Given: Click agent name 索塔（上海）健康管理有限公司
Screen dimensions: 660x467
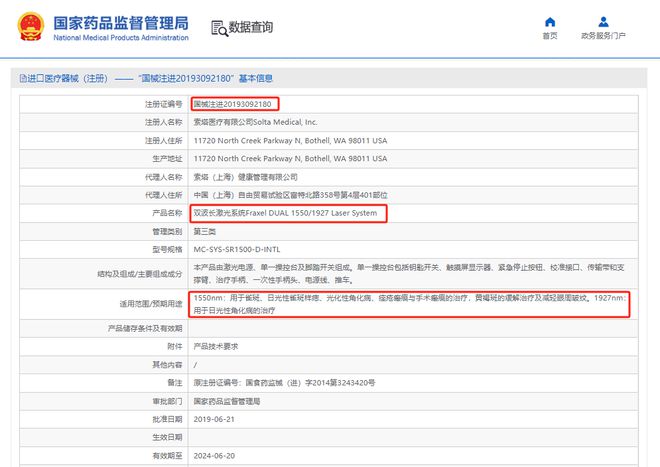Looking at the screenshot, I should click(x=245, y=177).
